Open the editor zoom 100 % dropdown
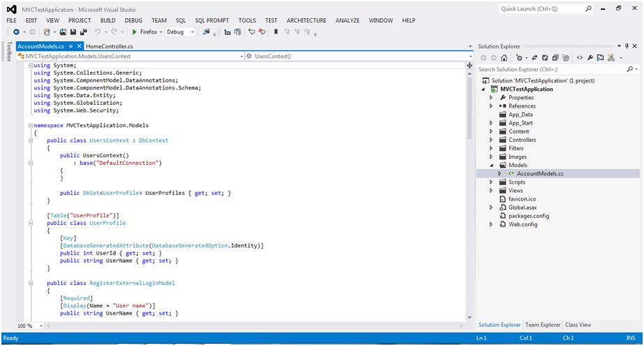The image size is (644, 346). click(41, 326)
